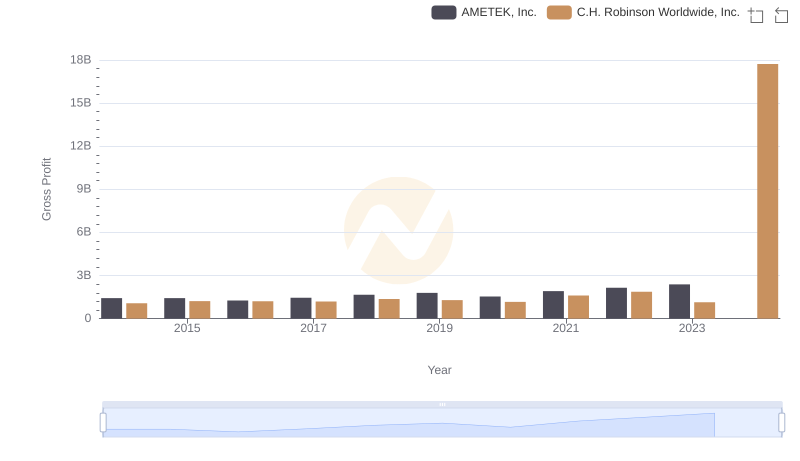Select the AMETEK bar for 2017
Screen dimensions: 800x461
(301, 308)
